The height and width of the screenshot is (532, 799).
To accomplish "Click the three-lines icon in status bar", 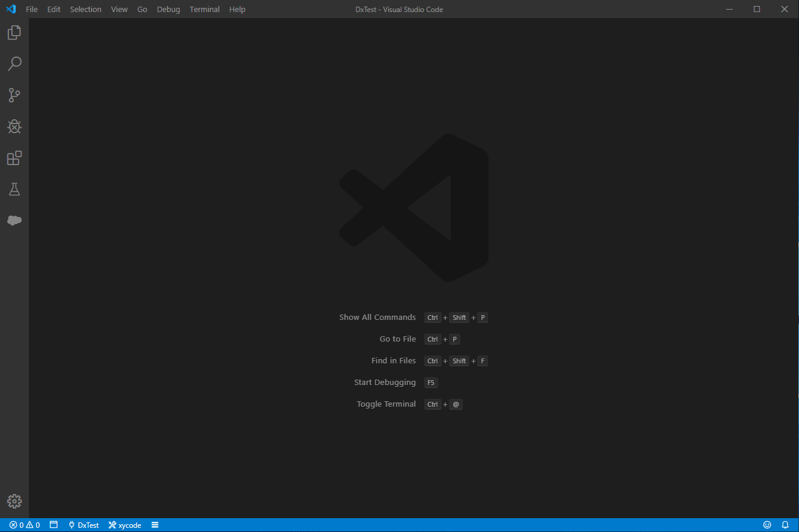I will 155,525.
